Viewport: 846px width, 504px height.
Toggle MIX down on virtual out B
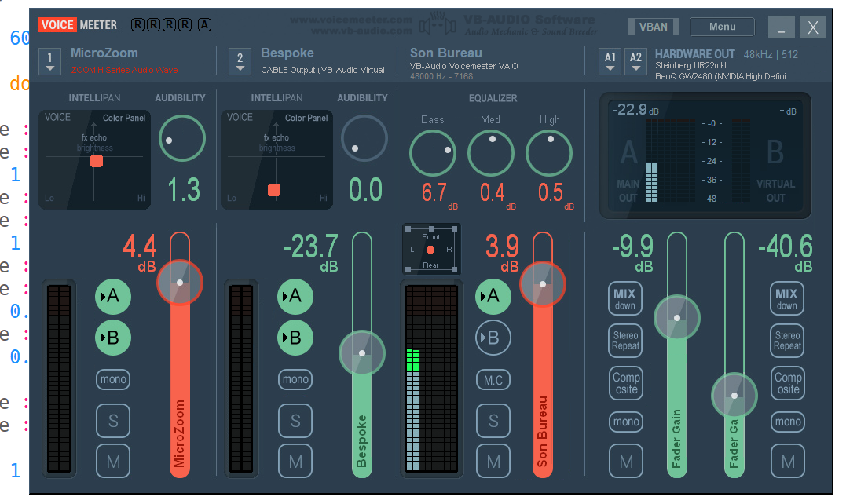pos(786,298)
